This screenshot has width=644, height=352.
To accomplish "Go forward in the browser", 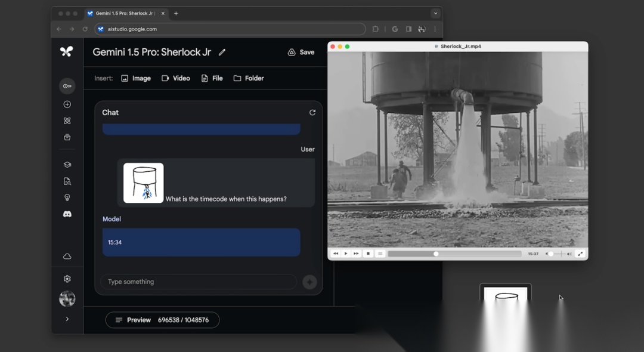I will point(72,29).
